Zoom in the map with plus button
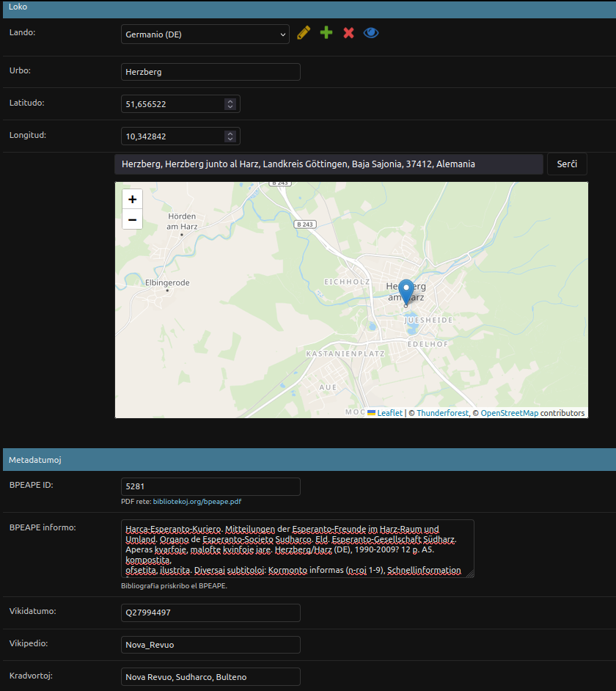The height and width of the screenshot is (691, 616). [132, 200]
